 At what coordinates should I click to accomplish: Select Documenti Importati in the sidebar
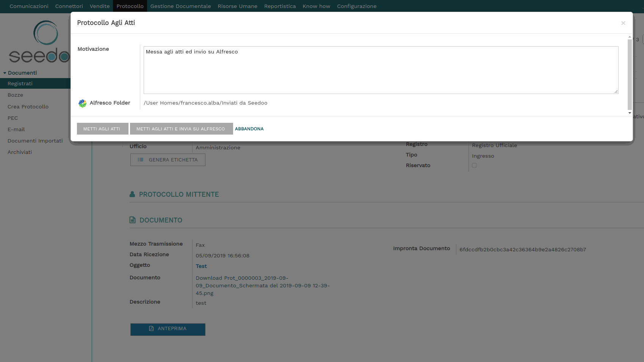click(x=35, y=141)
